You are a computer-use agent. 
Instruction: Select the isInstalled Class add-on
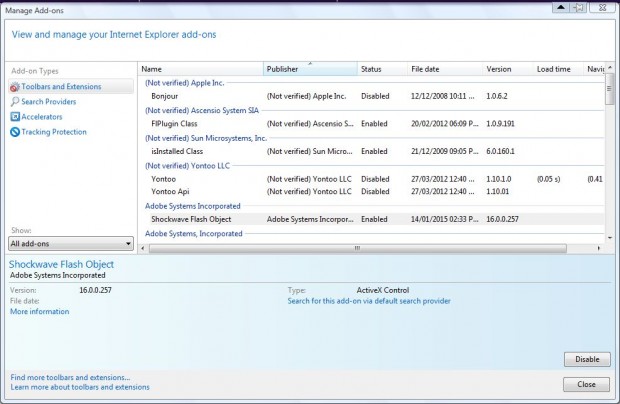coord(371,151)
